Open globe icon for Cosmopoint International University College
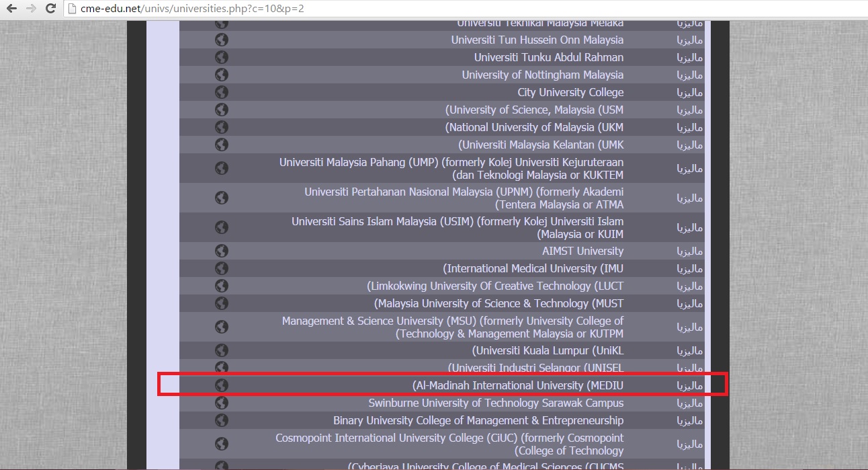868x470 pixels. point(222,444)
